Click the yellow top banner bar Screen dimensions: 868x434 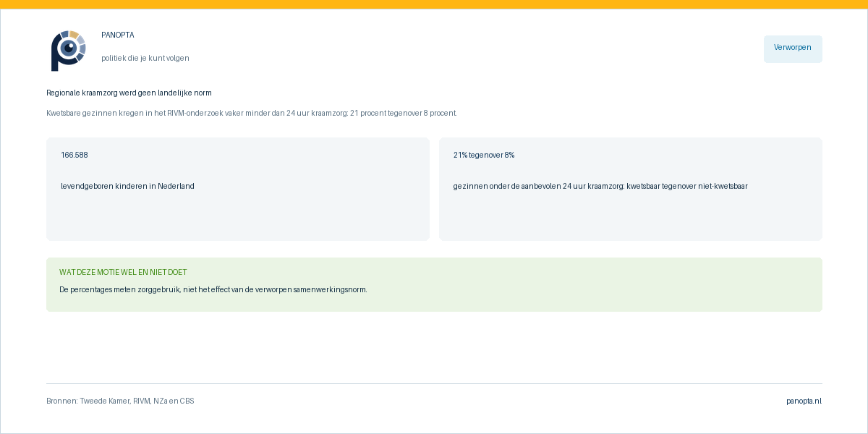point(434,4)
